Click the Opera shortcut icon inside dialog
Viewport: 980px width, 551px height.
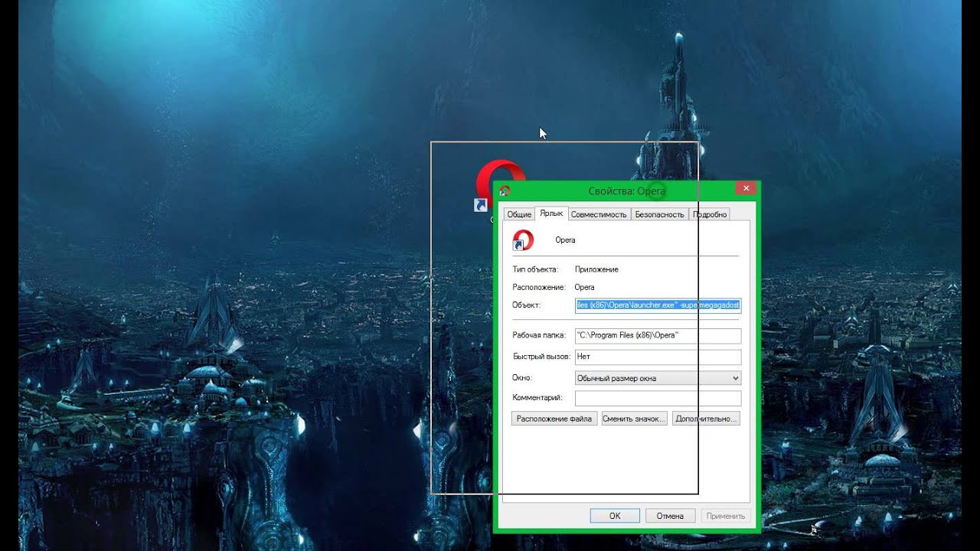[x=522, y=240]
